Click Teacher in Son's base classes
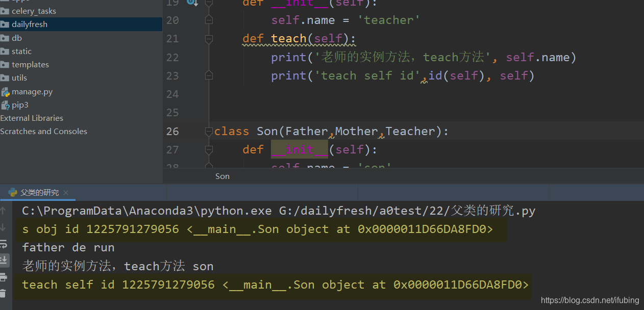This screenshot has width=644, height=310. [411, 131]
